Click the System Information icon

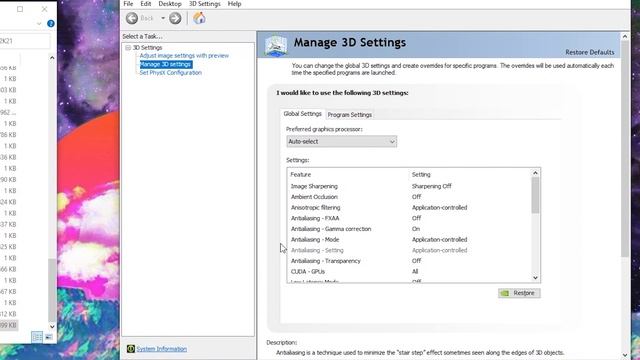tap(131, 349)
